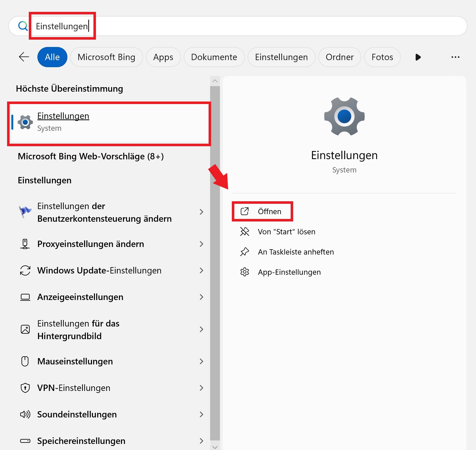Expand Speichereinstellungen chevron arrow
Screen dimensions: 476x450
click(x=201, y=441)
